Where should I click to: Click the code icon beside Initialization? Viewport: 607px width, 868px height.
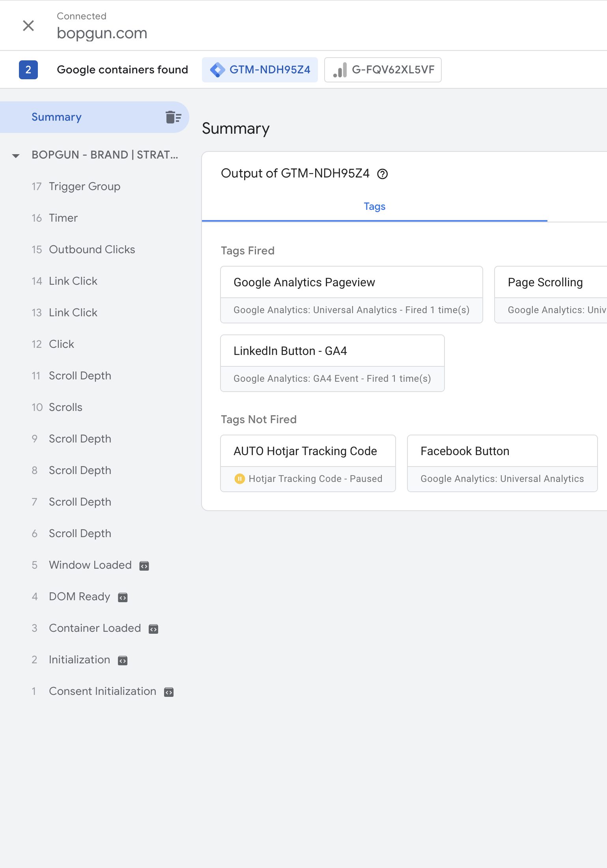(x=123, y=661)
